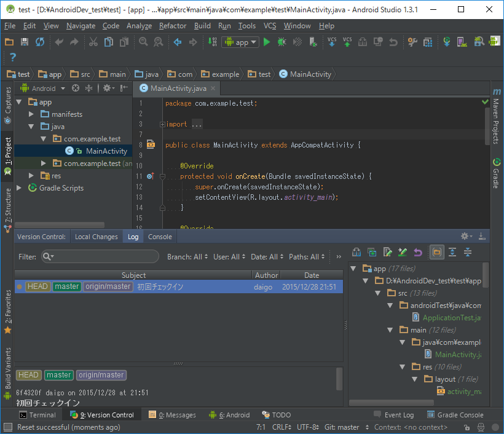This screenshot has height=434, width=504.
Task: Toggle the 1: Project side tool window
Action: tap(8, 156)
